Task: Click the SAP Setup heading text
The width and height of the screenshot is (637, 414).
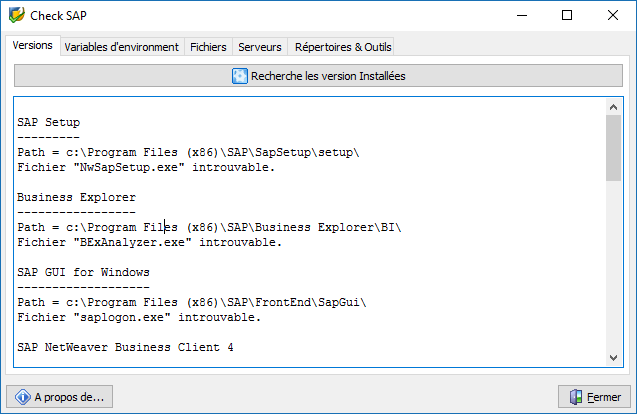Action: point(49,122)
